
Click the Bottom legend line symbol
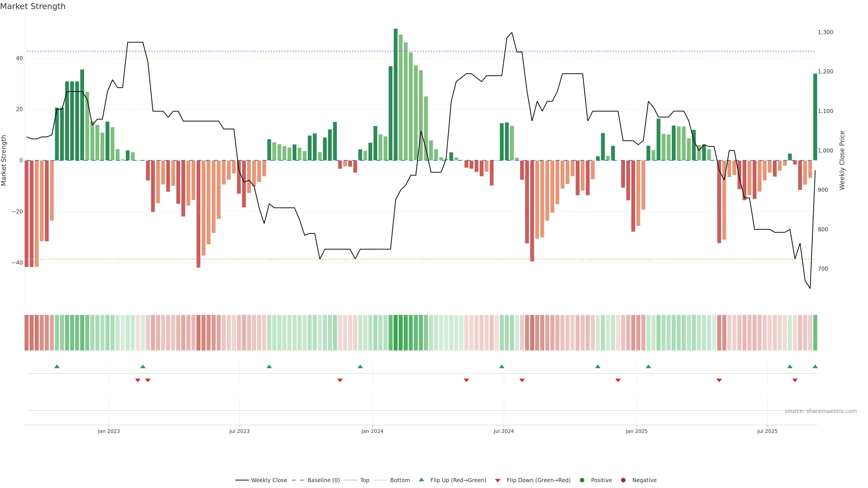coord(380,480)
